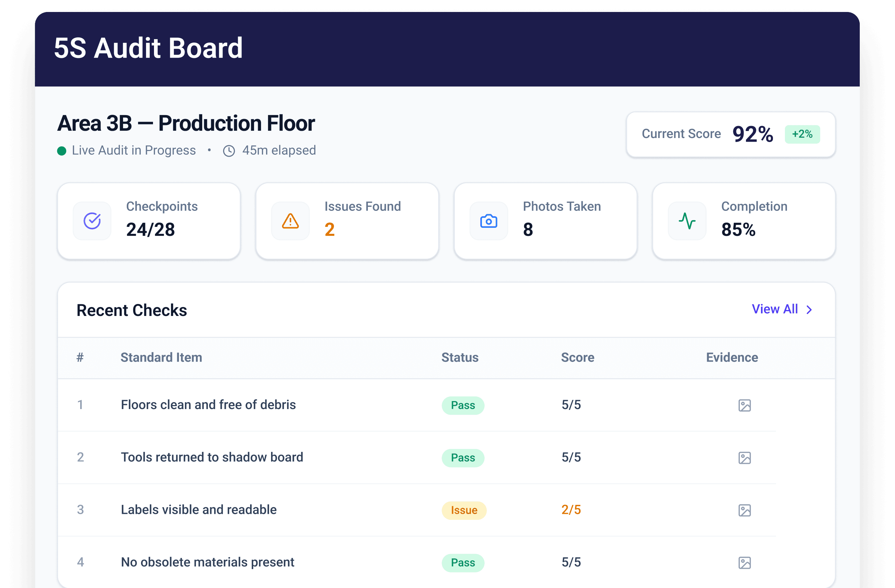Open evidence photo for obsolete materials row

tap(744, 563)
